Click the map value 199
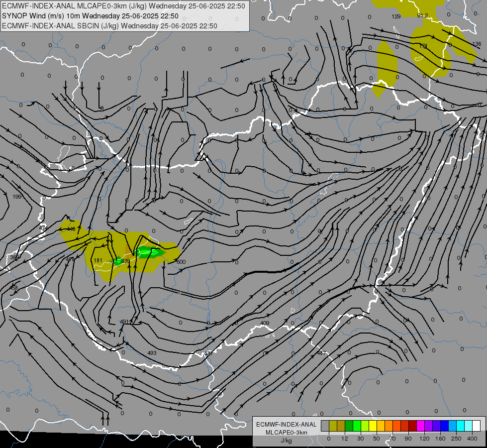The height and width of the screenshot is (448, 487). point(17,197)
